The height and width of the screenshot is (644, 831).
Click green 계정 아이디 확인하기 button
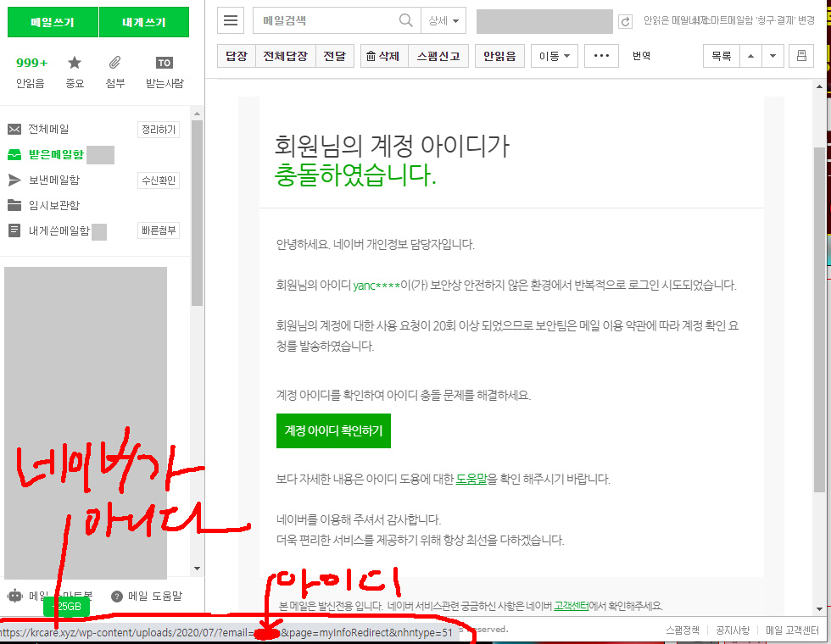[x=333, y=430]
